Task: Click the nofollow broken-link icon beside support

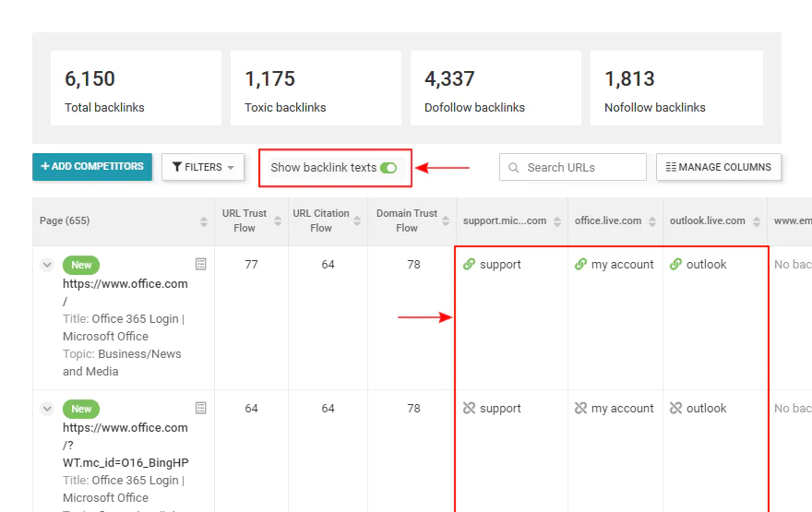Action: 469,408
